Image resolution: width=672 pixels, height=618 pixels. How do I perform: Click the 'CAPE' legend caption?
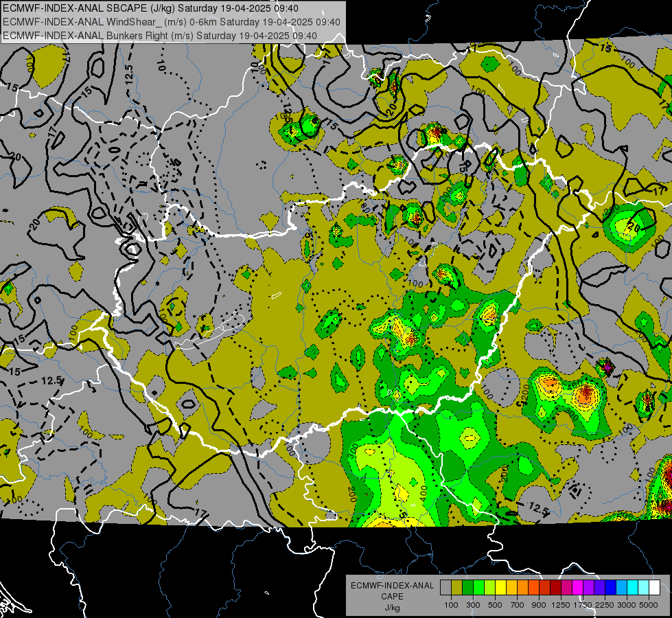click(392, 597)
